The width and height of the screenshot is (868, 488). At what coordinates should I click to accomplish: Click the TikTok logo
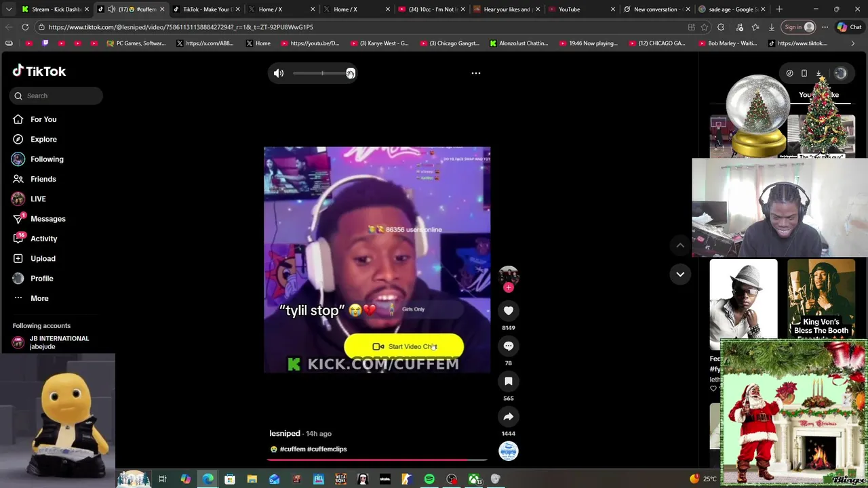tap(39, 71)
